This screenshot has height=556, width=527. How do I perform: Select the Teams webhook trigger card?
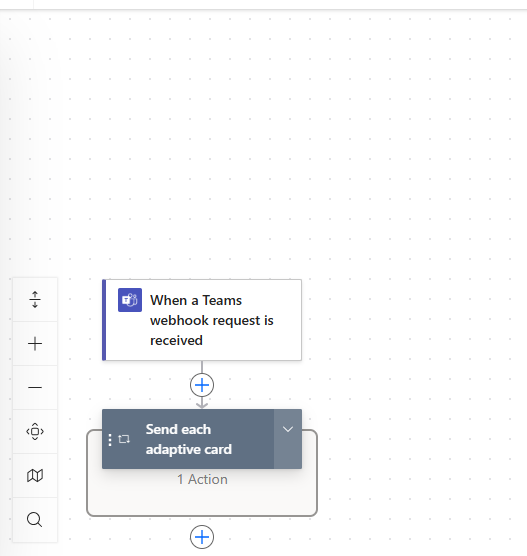202,320
